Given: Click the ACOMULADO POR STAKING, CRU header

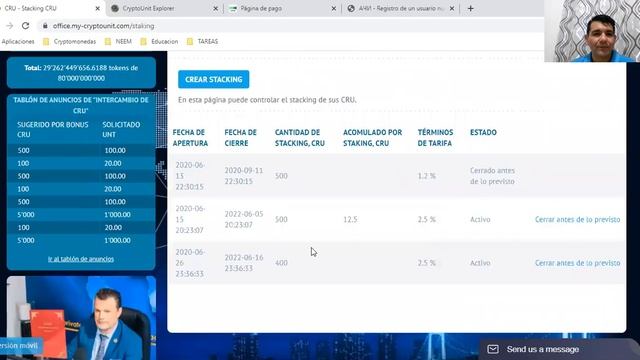Looking at the screenshot, I should [372, 138].
